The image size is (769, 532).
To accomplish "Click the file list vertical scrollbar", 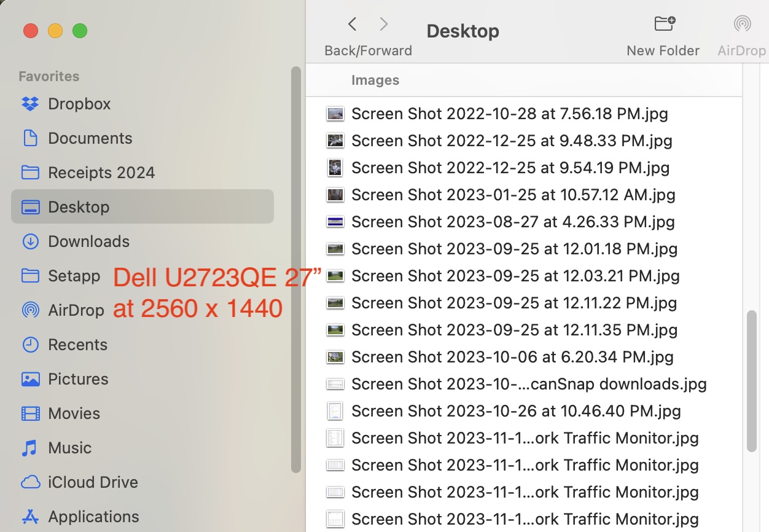I will tap(751, 381).
